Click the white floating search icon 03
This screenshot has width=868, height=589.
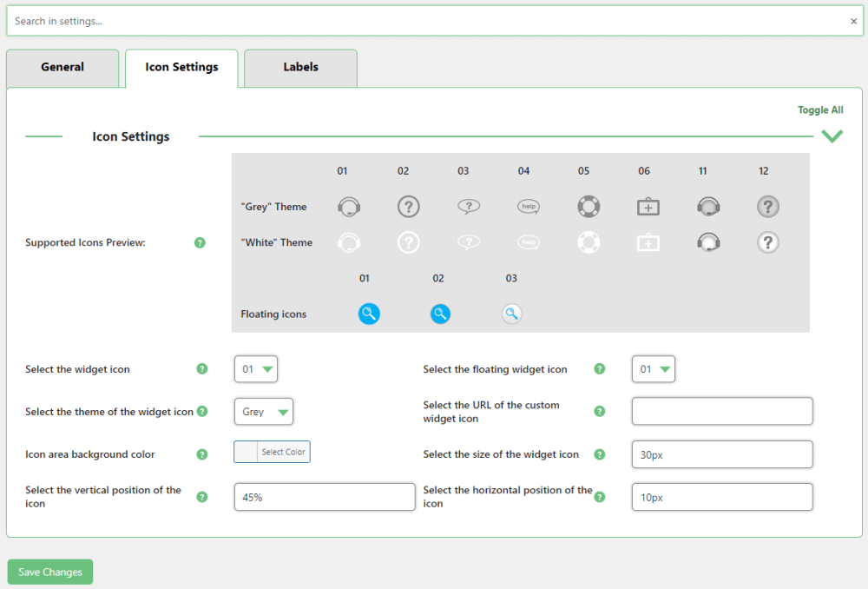point(511,314)
